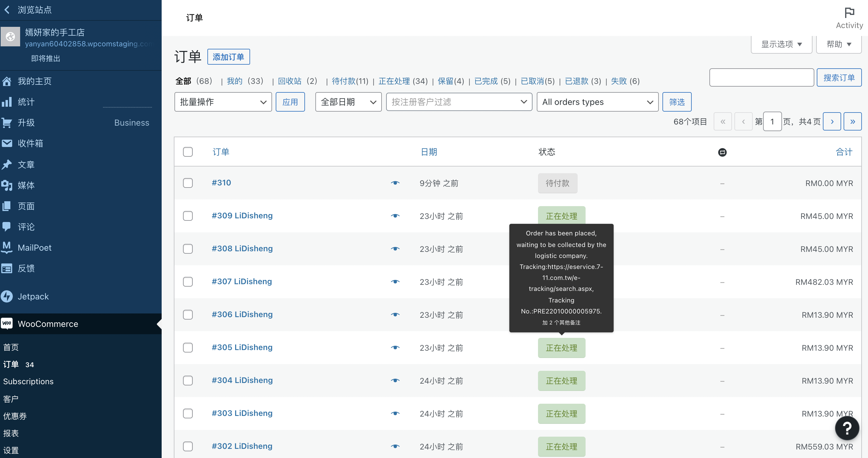Image resolution: width=868 pixels, height=458 pixels.
Task: Preview order #304 with eye icon
Action: pyautogui.click(x=395, y=381)
